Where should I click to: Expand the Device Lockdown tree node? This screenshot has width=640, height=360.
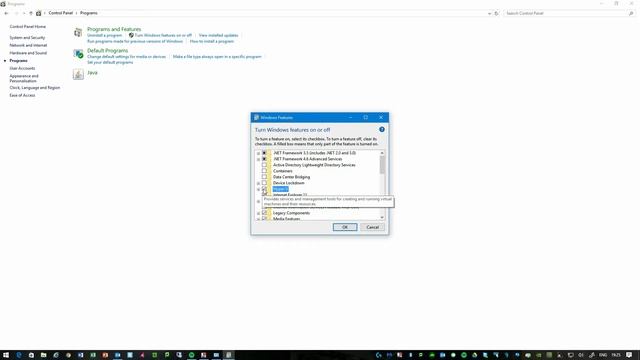click(258, 183)
